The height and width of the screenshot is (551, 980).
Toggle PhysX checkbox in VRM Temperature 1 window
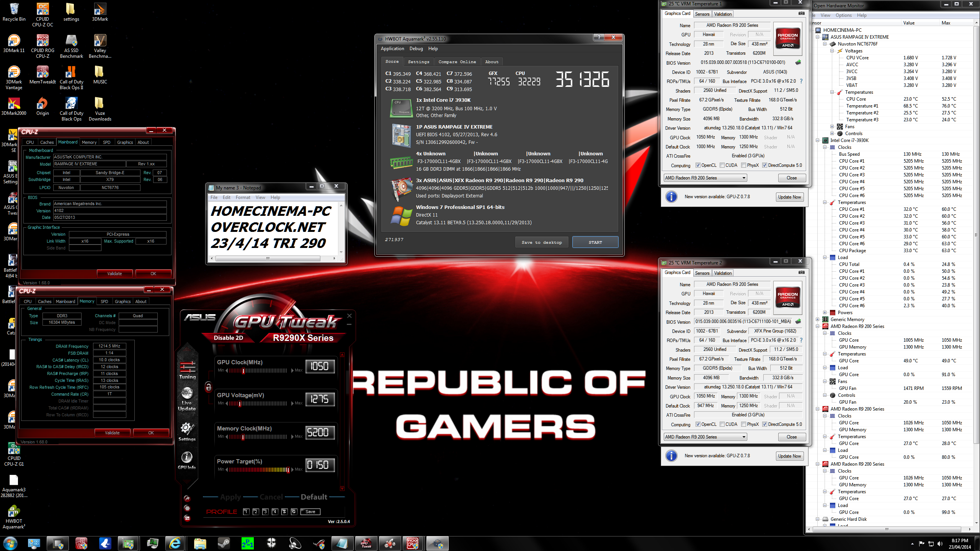[x=743, y=165]
